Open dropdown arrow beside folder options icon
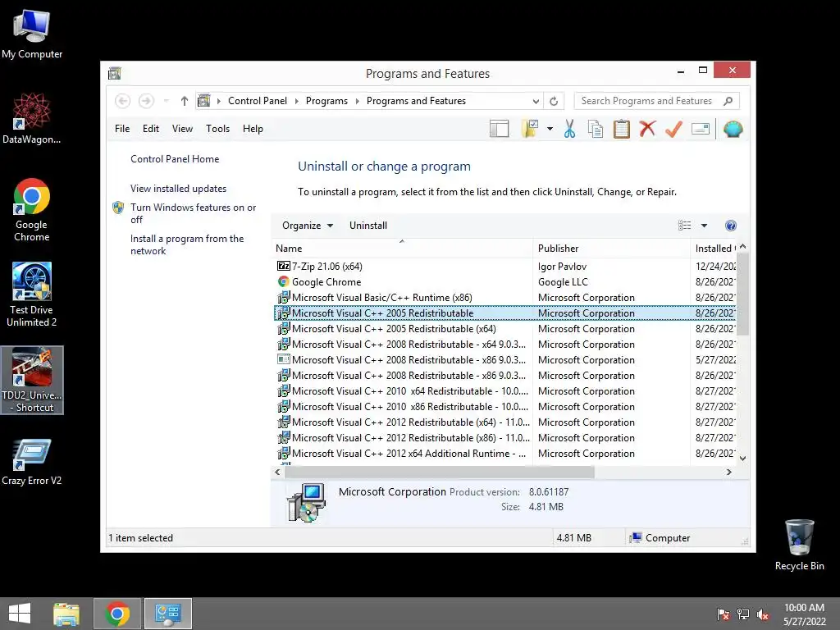 (550, 129)
